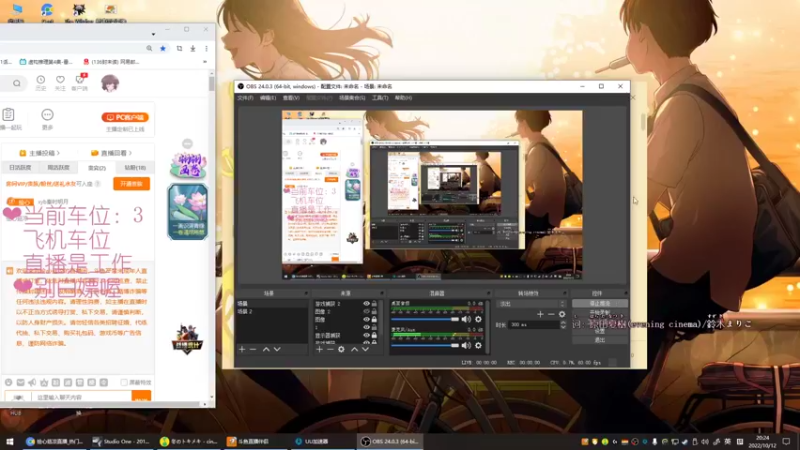This screenshot has width=800, height=450.
Task: Adjust the second mixer channel volume slider
Action: click(x=425, y=345)
